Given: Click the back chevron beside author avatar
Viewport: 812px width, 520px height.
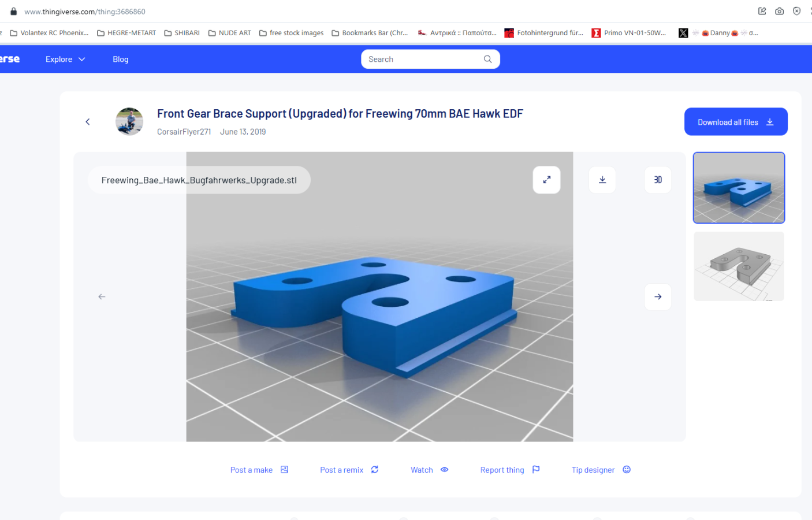Looking at the screenshot, I should (88, 122).
